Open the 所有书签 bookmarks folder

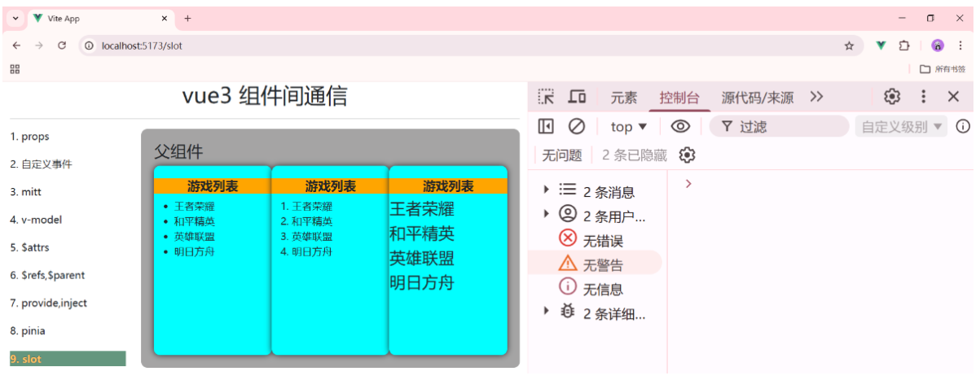click(x=943, y=69)
